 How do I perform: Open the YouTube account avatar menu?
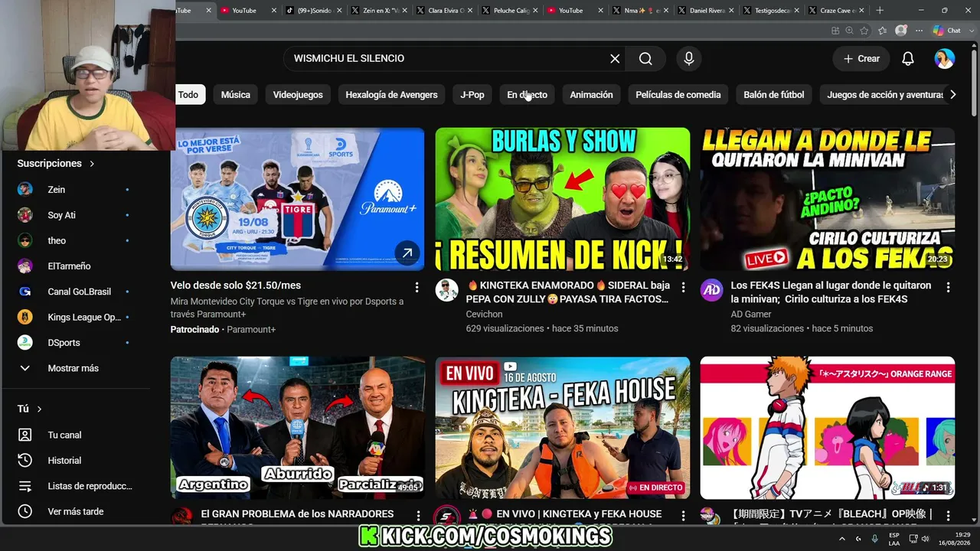tap(945, 59)
